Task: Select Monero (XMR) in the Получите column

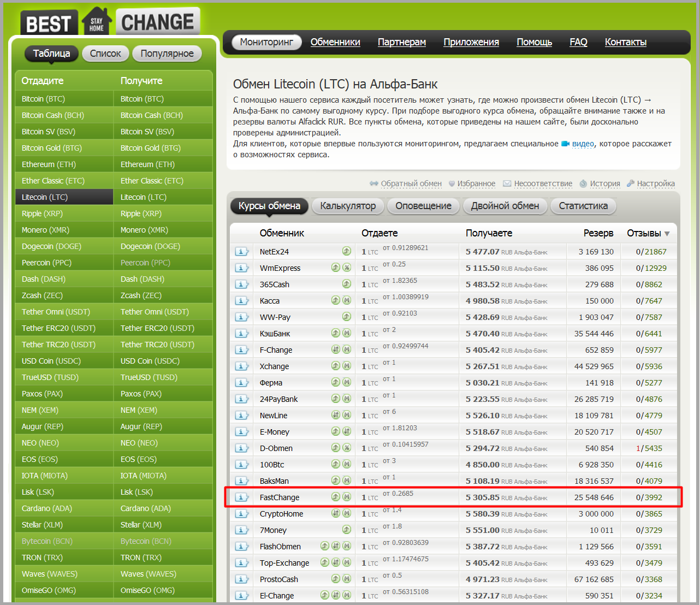Action: (x=163, y=230)
